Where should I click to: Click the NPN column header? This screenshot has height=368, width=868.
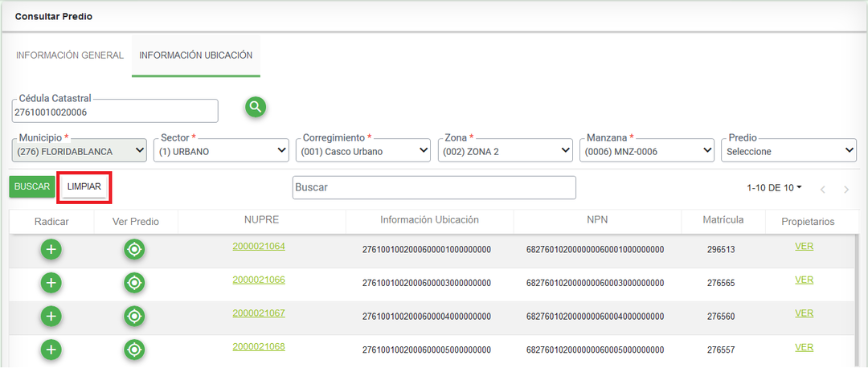pos(597,219)
